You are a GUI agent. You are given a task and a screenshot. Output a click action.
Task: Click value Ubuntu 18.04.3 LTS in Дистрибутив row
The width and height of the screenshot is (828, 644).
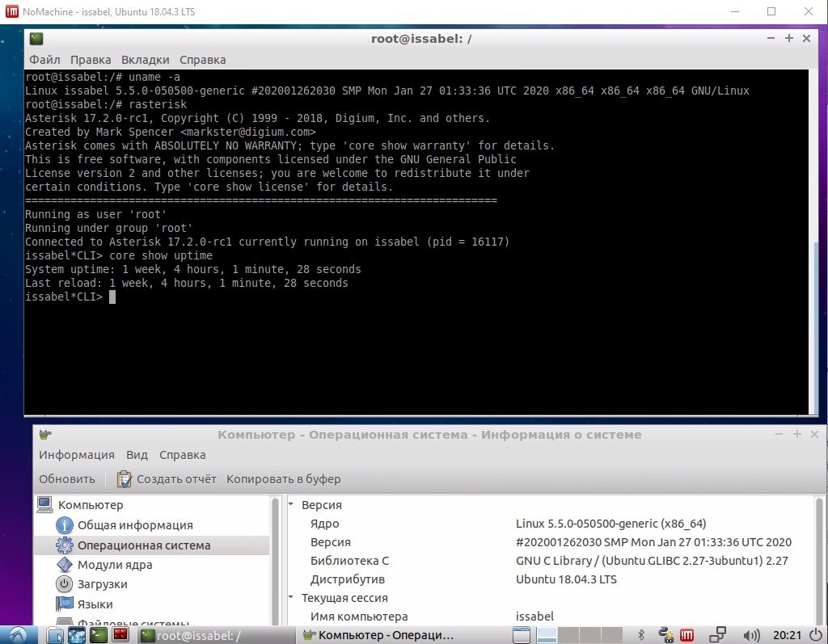click(x=566, y=579)
